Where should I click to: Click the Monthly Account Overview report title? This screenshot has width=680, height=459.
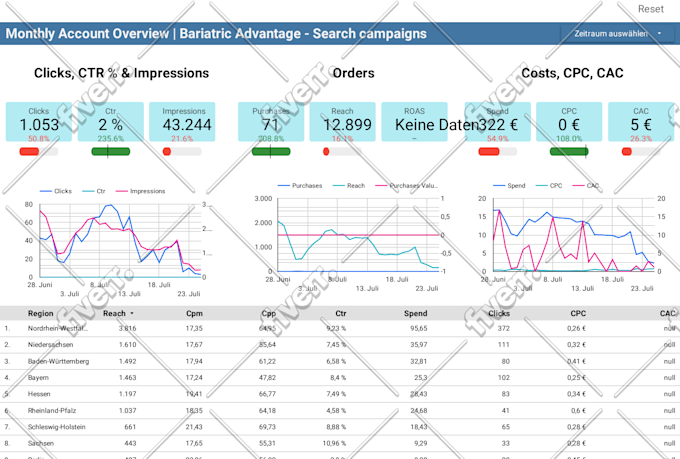216,34
